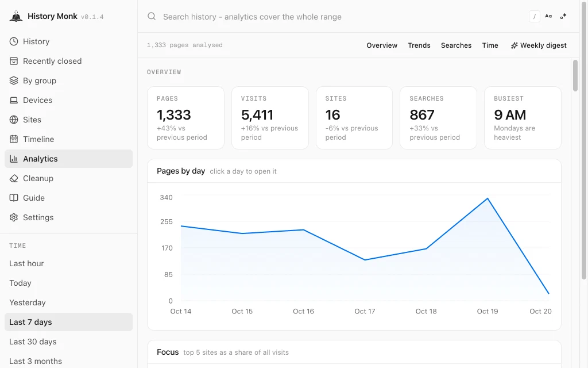Click the Devices laptop icon

click(x=14, y=100)
